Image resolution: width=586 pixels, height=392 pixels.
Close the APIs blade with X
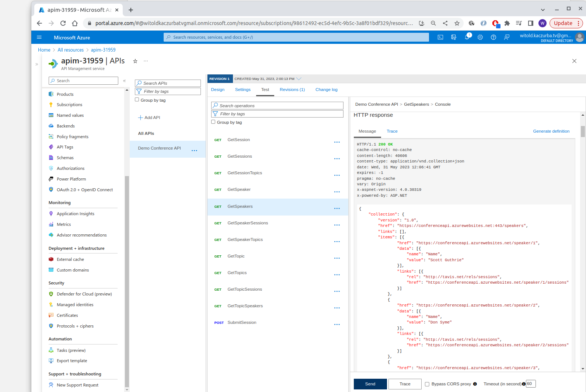click(574, 61)
